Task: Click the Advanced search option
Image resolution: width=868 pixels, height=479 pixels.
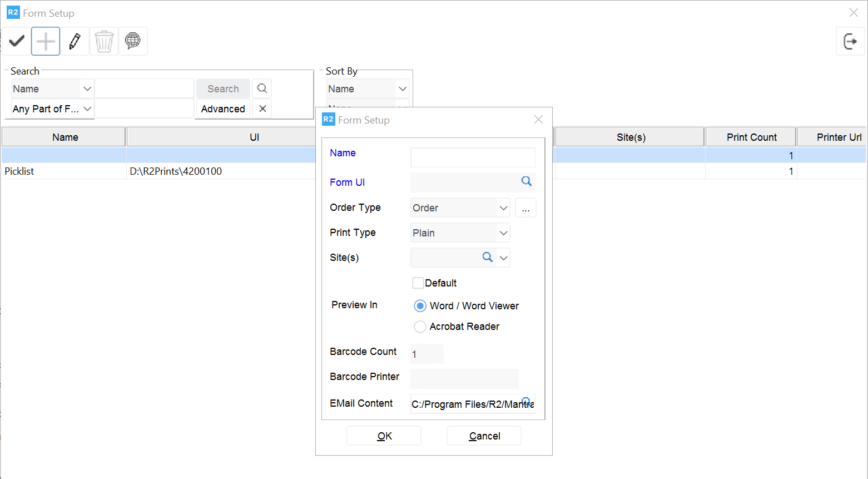Action: click(x=222, y=108)
